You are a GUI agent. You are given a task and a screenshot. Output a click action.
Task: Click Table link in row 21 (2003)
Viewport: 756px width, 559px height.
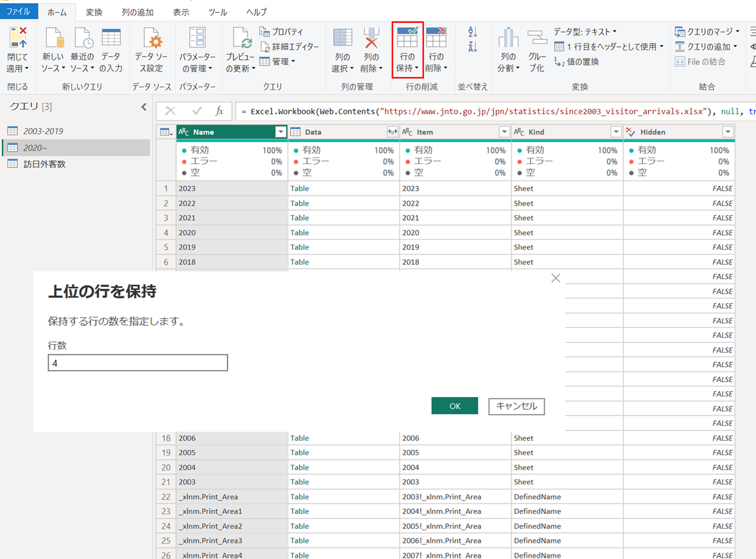[x=300, y=482]
